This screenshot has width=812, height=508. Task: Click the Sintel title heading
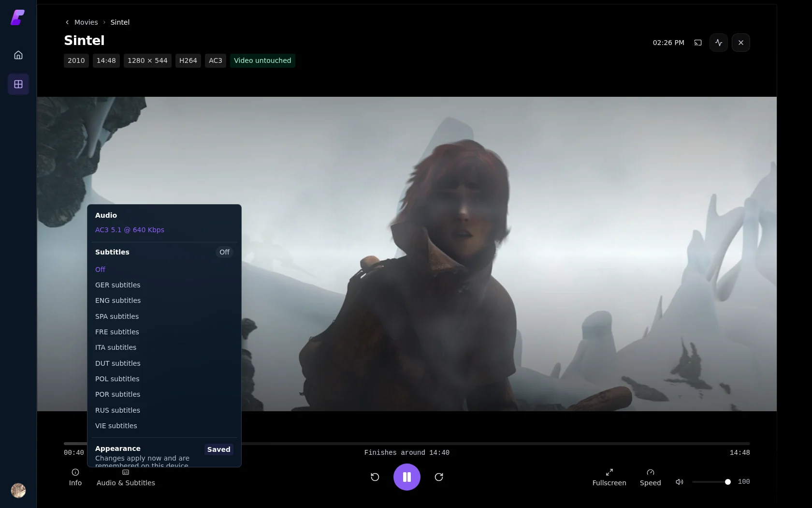pos(84,41)
